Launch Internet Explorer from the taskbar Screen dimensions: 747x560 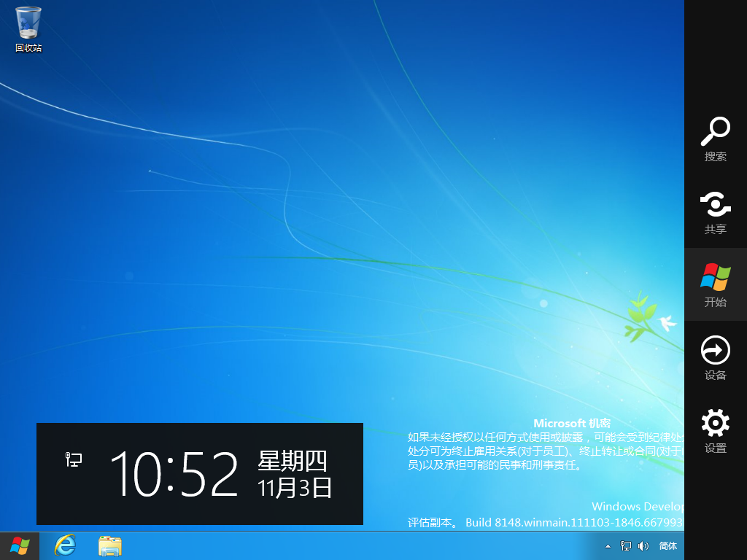click(65, 545)
